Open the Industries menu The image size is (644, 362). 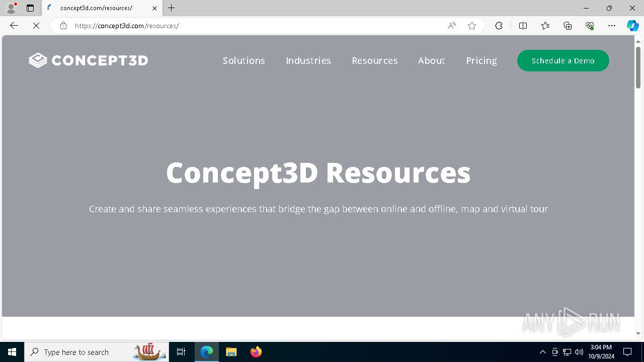pyautogui.click(x=308, y=60)
